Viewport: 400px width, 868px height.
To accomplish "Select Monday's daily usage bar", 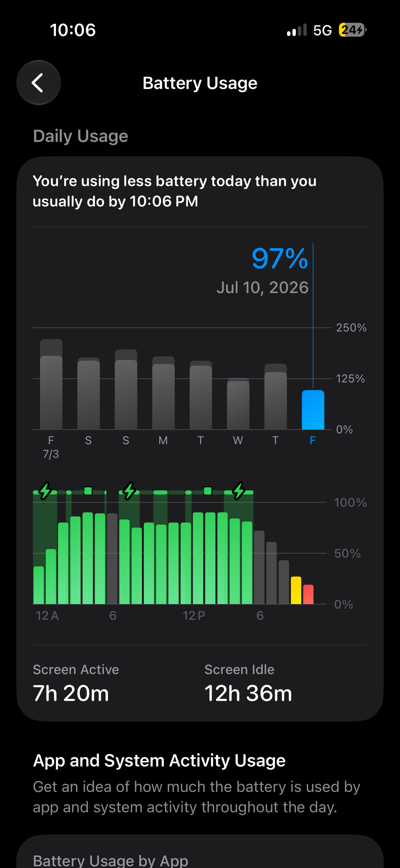I will 163,393.
